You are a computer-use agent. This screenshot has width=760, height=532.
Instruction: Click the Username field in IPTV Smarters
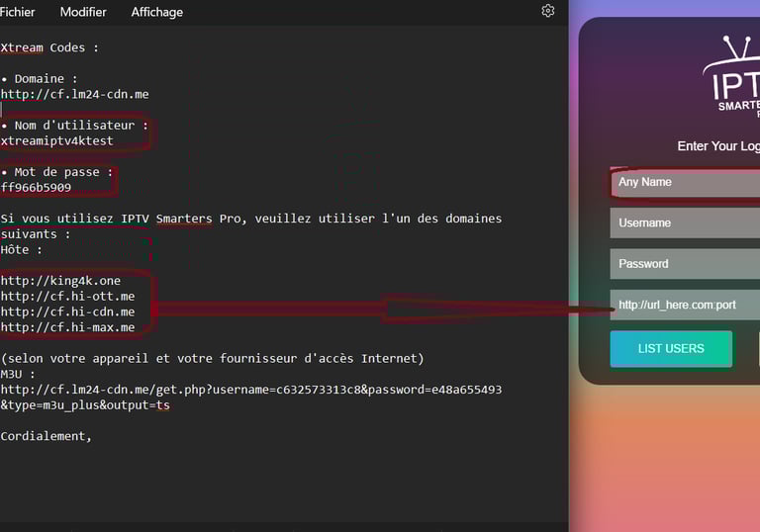click(x=685, y=222)
